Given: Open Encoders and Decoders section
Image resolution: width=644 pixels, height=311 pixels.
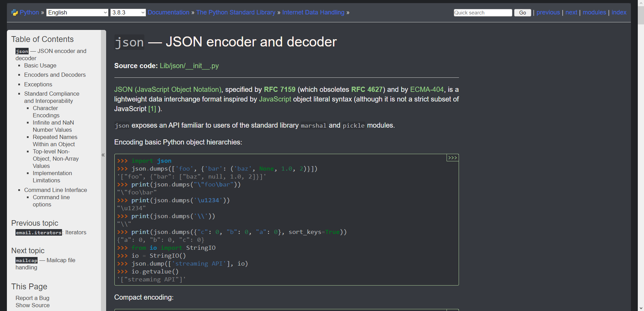Looking at the screenshot, I should tap(55, 75).
